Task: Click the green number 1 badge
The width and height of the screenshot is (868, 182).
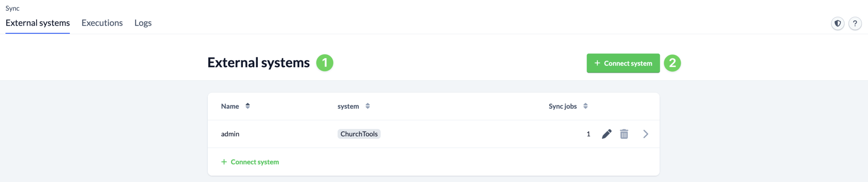Action: click(x=324, y=63)
